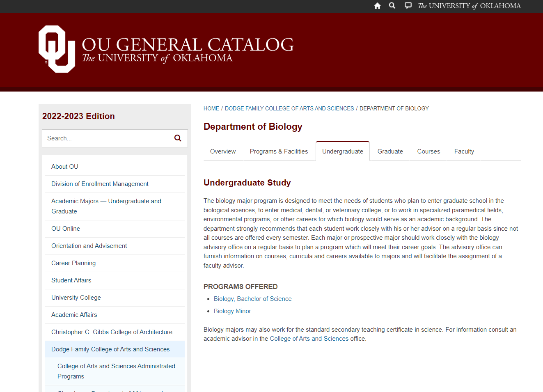Image resolution: width=543 pixels, height=392 pixels.
Task: Go to Academic Affairs
Action: (115, 315)
